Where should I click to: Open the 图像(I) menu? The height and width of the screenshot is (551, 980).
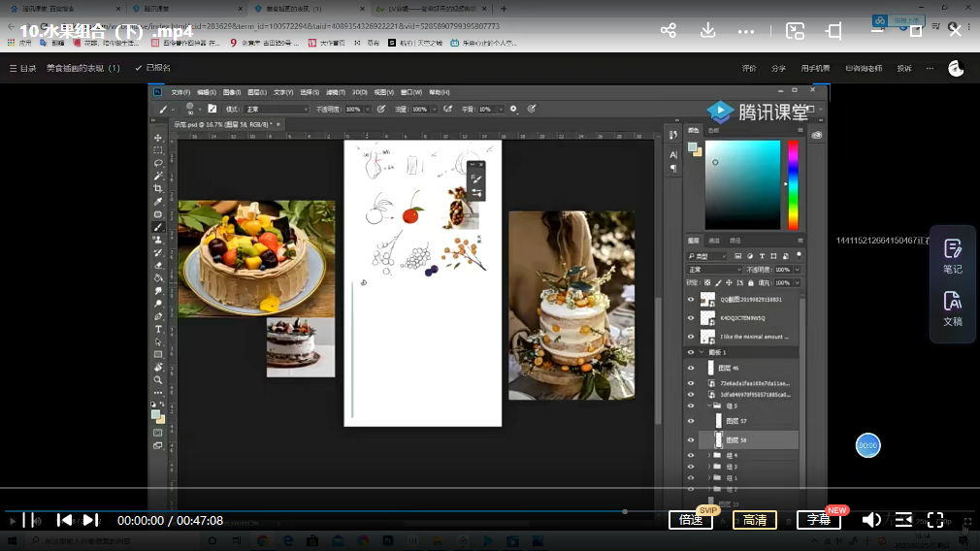232,92
